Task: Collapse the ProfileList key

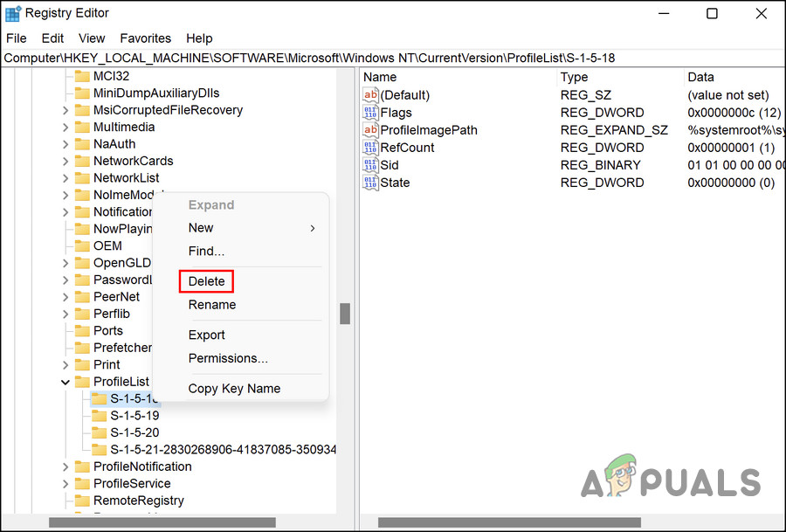Action: pyautogui.click(x=65, y=382)
